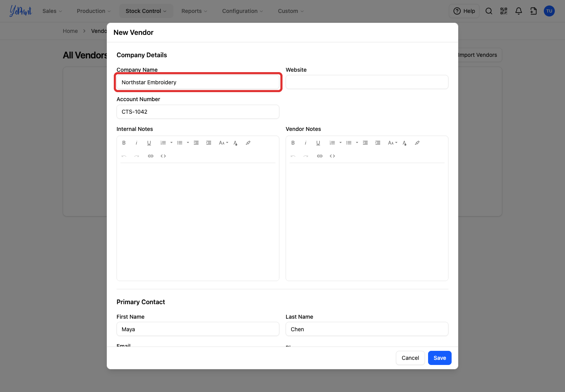Insert link in Vendor Notes editor
Image resolution: width=565 pixels, height=392 pixels.
click(x=320, y=156)
